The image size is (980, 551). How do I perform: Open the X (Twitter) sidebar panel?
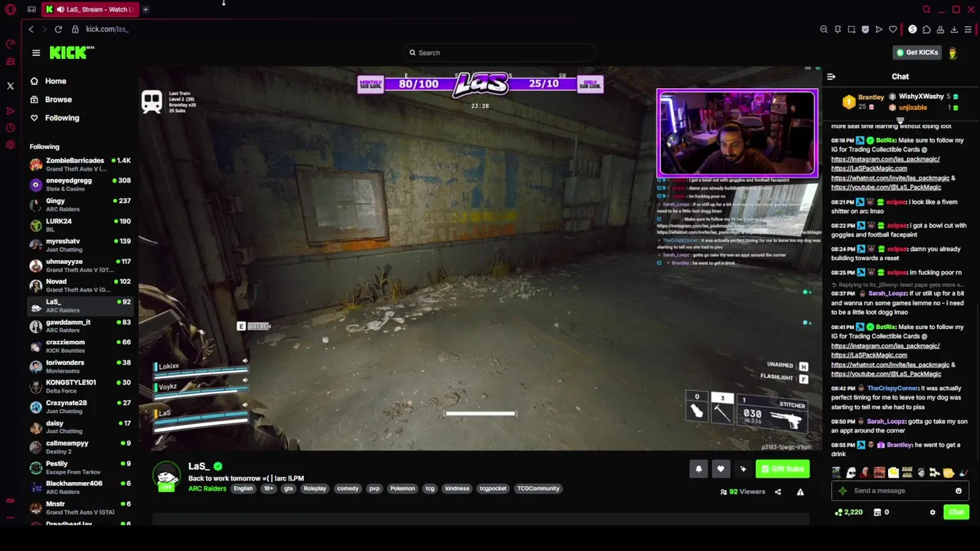pyautogui.click(x=10, y=86)
